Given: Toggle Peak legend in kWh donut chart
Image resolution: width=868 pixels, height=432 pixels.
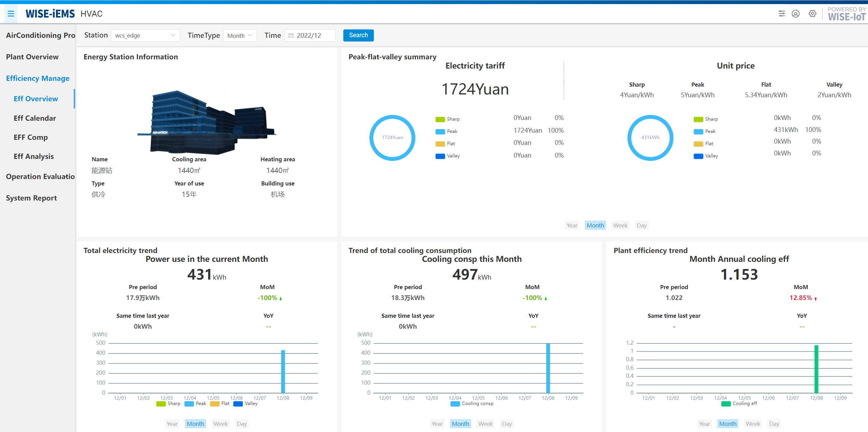Looking at the screenshot, I should point(705,131).
